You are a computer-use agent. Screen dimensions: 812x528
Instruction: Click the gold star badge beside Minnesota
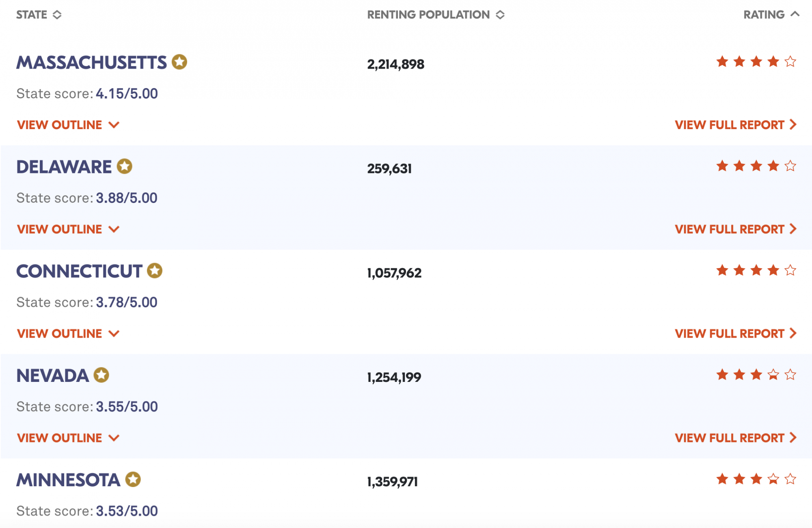[x=133, y=479]
